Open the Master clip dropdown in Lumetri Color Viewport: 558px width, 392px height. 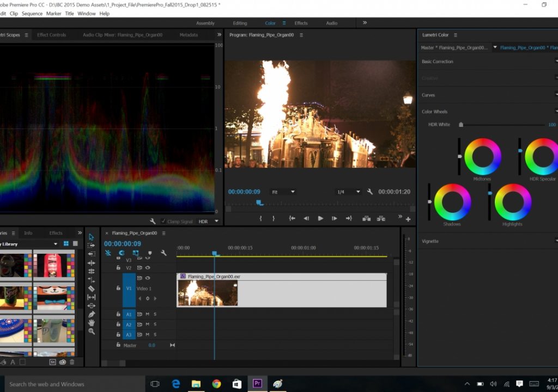point(495,47)
